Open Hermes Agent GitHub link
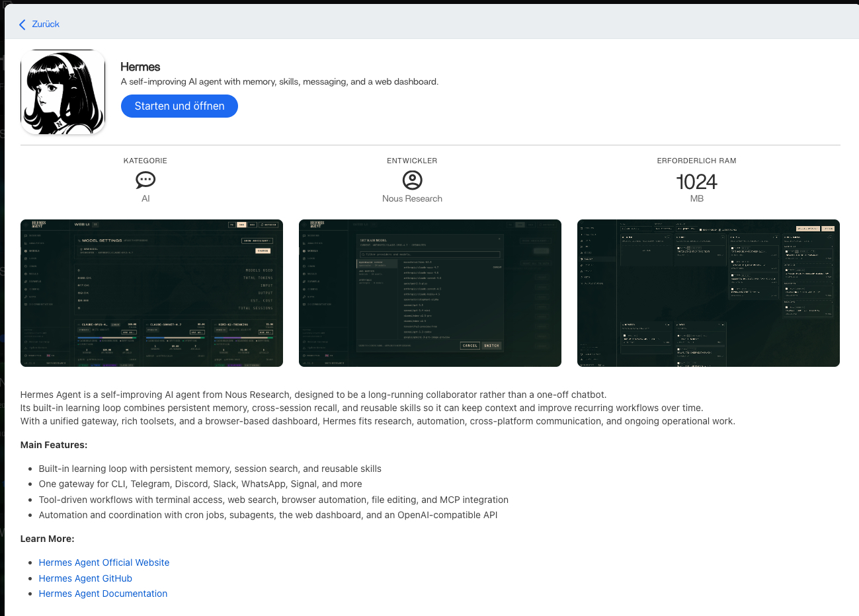 [85, 578]
